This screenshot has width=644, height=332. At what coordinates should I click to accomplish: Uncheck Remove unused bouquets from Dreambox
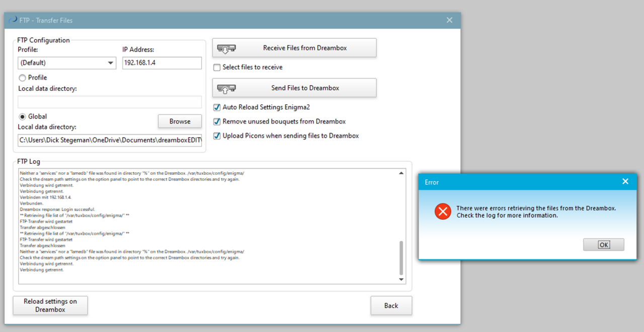[217, 121]
